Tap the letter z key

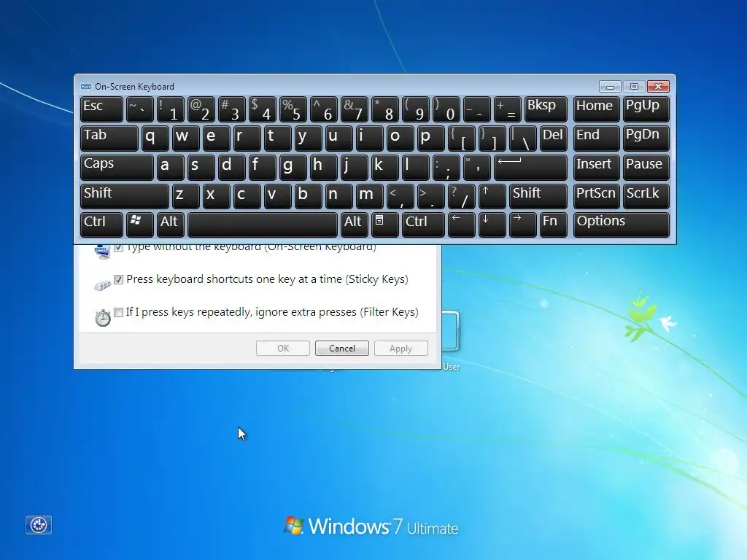click(185, 195)
